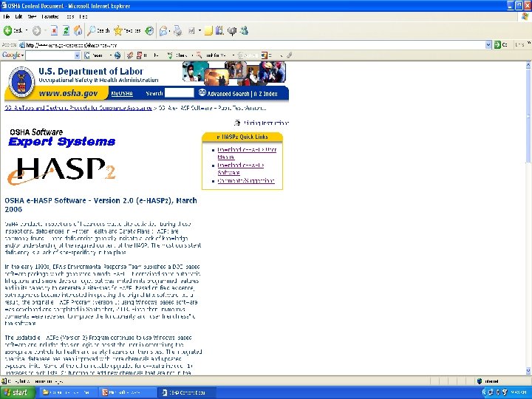Click the vertical scrollbar up arrow
Image resolution: width=532 pixels, height=399 pixels.
pyautogui.click(x=528, y=64)
